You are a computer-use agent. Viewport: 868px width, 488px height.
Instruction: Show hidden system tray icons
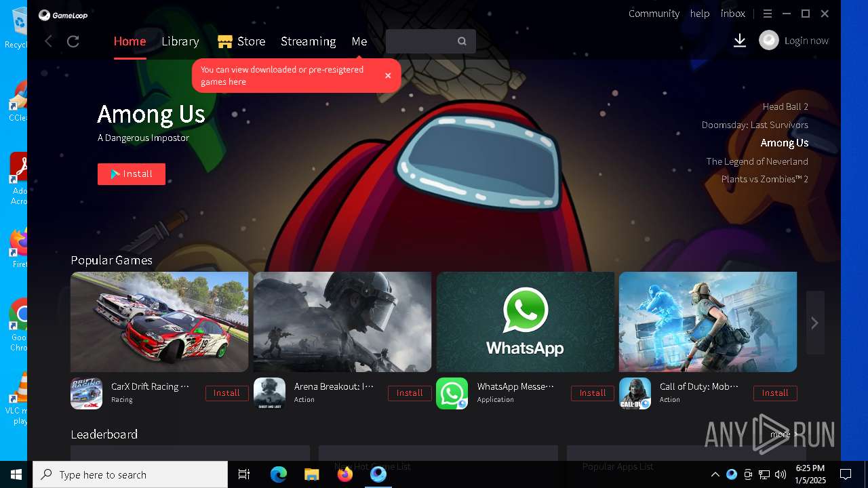click(715, 474)
